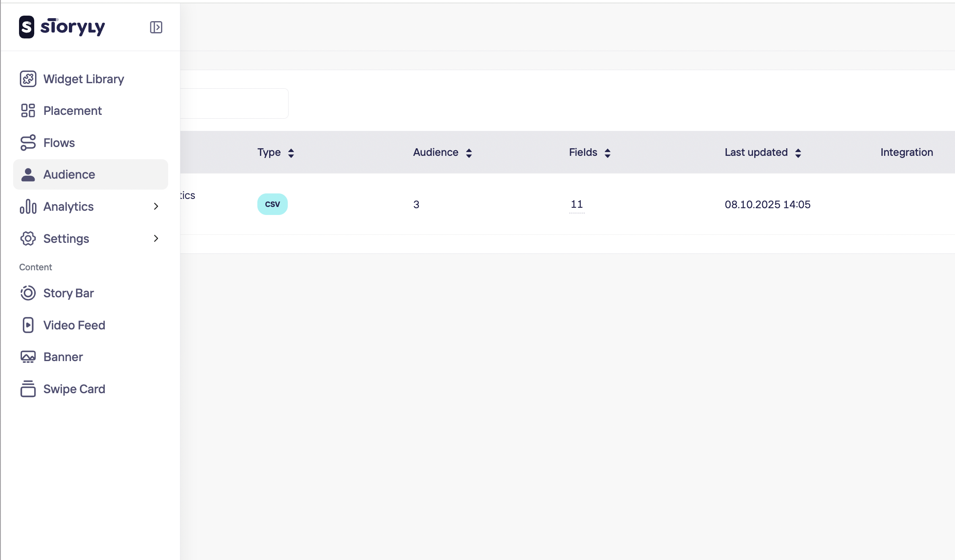
Task: Click the Widget Library puzzle icon
Action: 28,79
